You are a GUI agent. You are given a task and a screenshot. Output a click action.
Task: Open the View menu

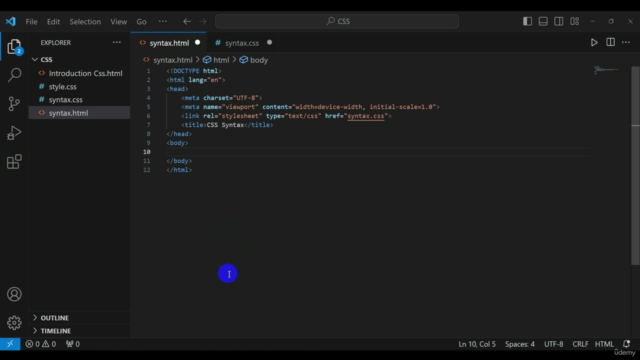[x=118, y=22]
